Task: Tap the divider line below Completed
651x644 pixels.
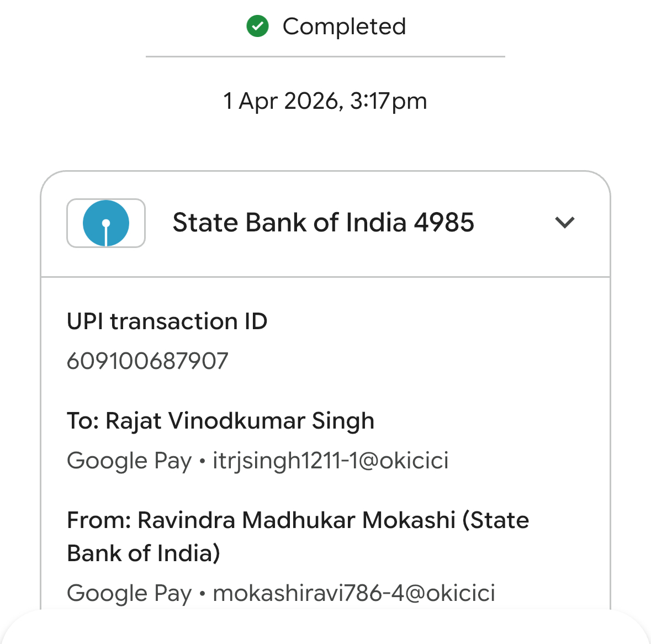Action: (x=325, y=56)
